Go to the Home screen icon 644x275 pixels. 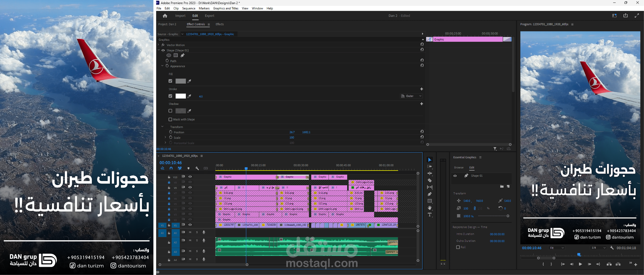coord(165,16)
